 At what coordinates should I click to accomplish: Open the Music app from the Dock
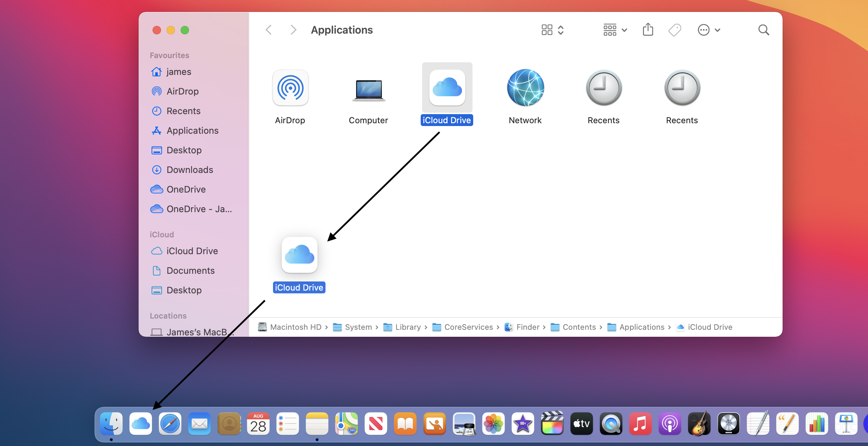click(x=640, y=424)
